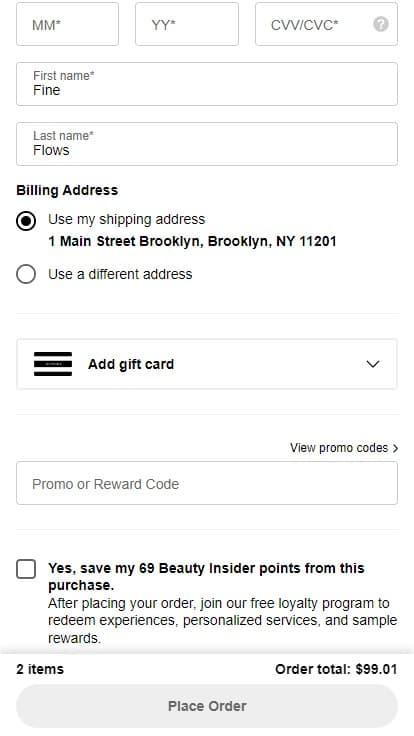Click the Add gift card label
The image size is (414, 736).
(x=131, y=364)
